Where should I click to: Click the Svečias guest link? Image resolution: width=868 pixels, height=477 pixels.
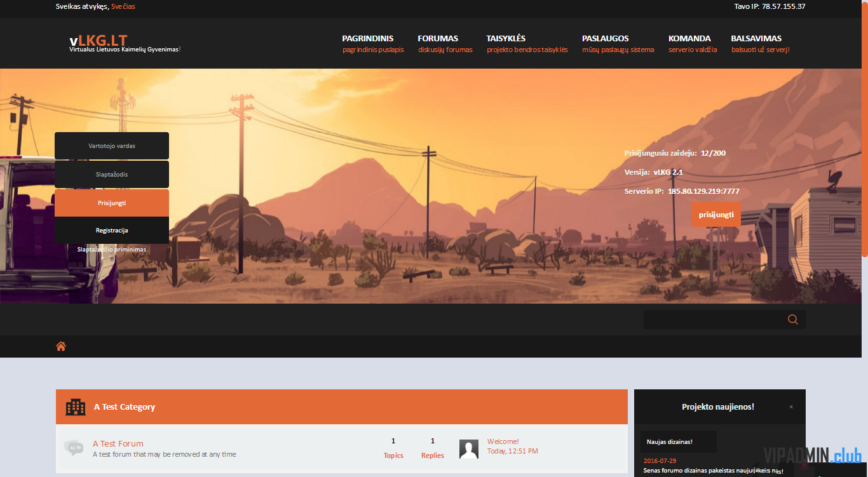click(123, 6)
